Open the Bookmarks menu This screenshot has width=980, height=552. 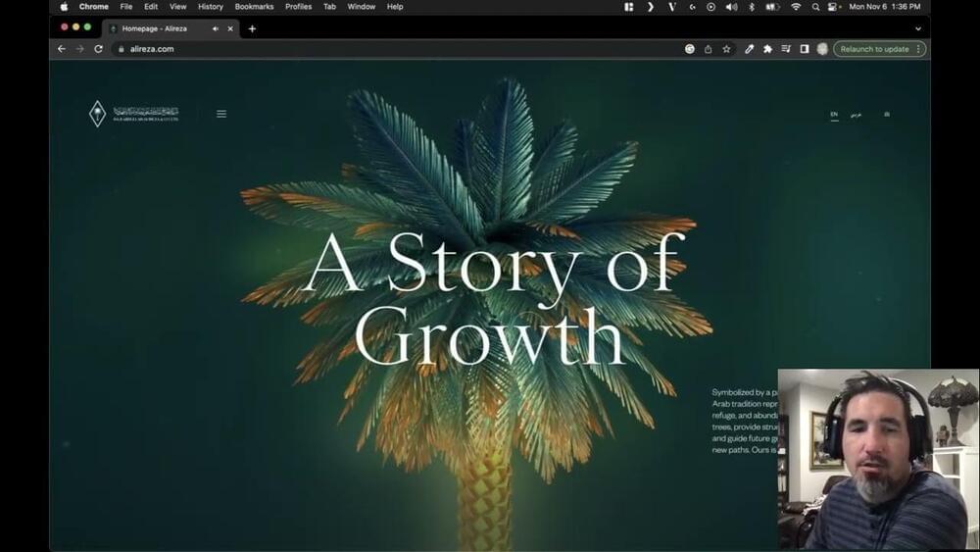point(254,7)
